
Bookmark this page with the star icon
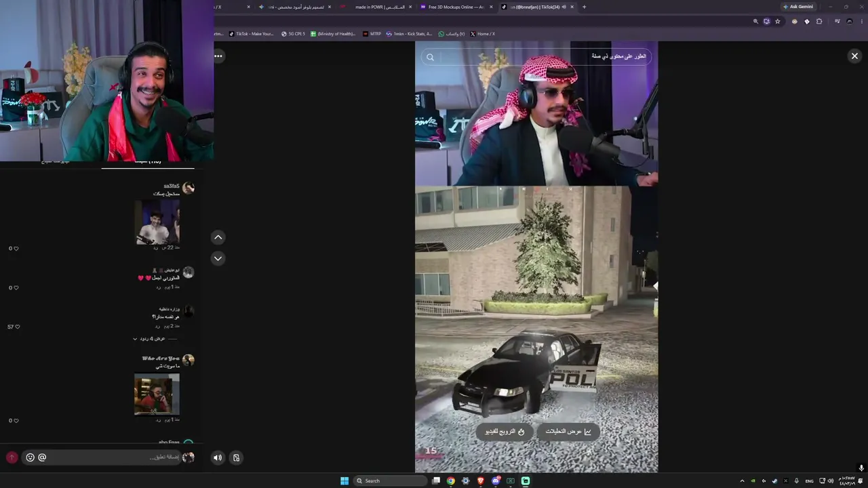point(778,21)
